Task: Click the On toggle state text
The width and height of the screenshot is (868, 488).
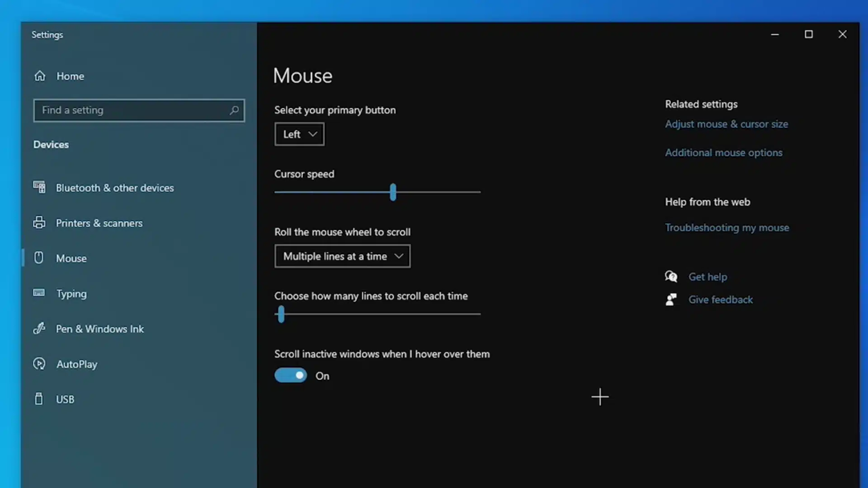Action: (322, 376)
